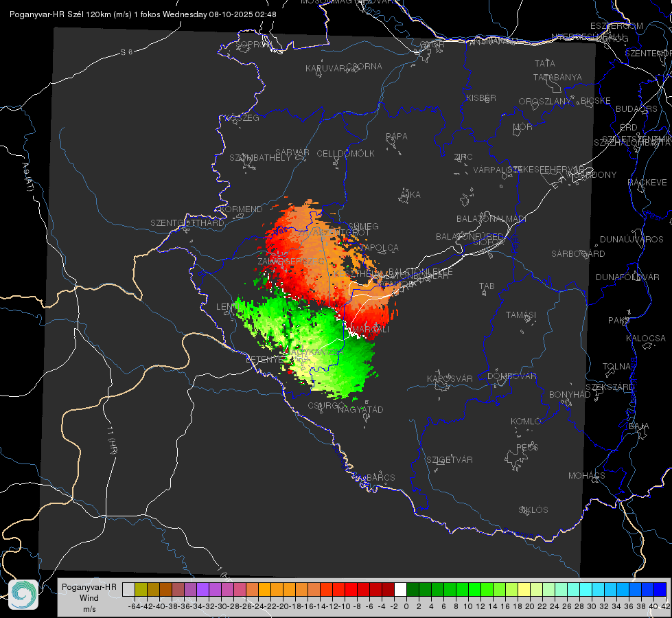
Task: Click the SIKLOS city label
Action: (x=533, y=510)
